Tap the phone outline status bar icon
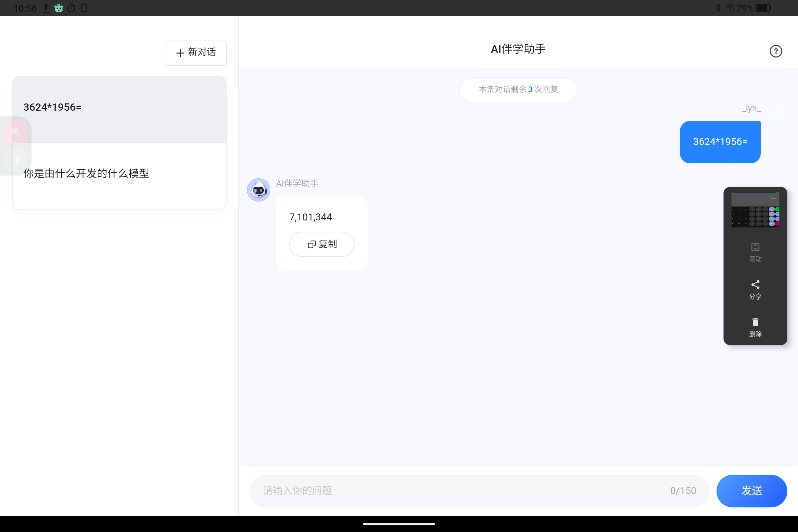The image size is (798, 532). click(84, 8)
